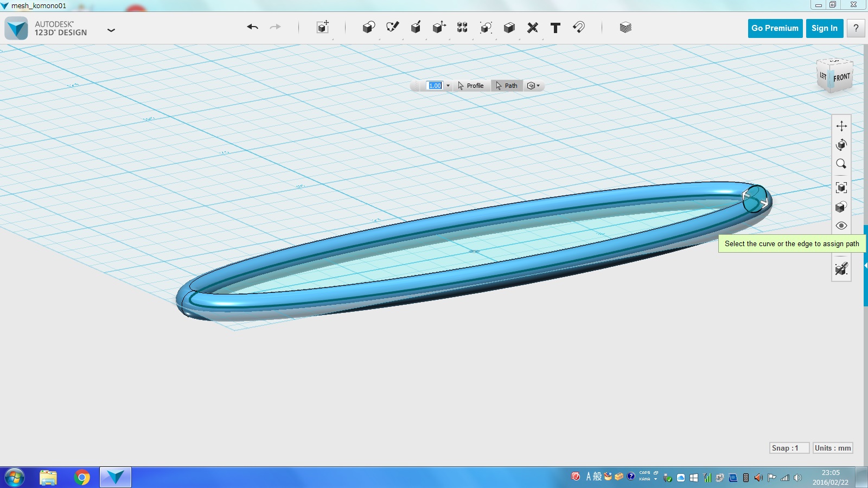Open the Measure tool with crossed ruler icon

click(x=533, y=27)
